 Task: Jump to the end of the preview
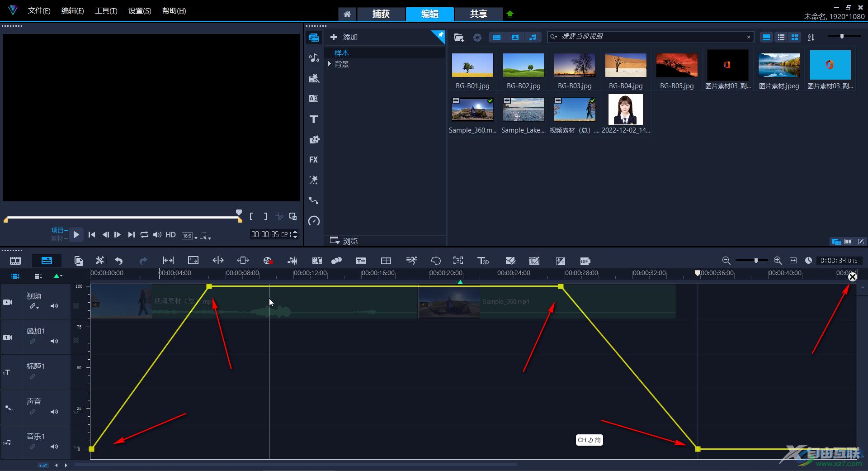pyautogui.click(x=131, y=234)
